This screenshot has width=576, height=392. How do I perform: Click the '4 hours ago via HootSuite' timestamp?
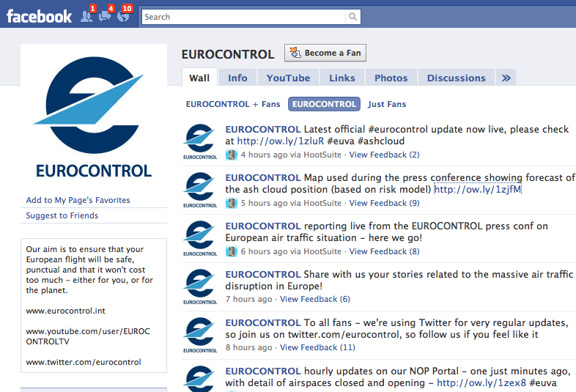pyautogui.click(x=291, y=155)
